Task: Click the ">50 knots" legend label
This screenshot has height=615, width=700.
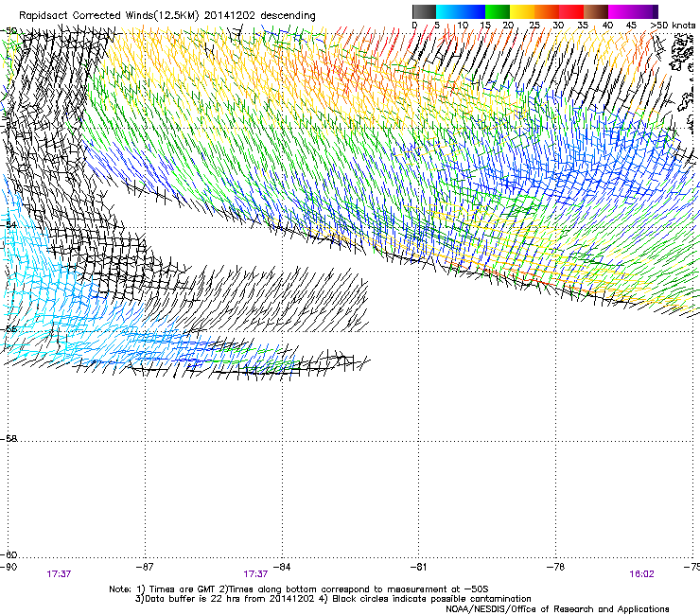Action: [673, 25]
